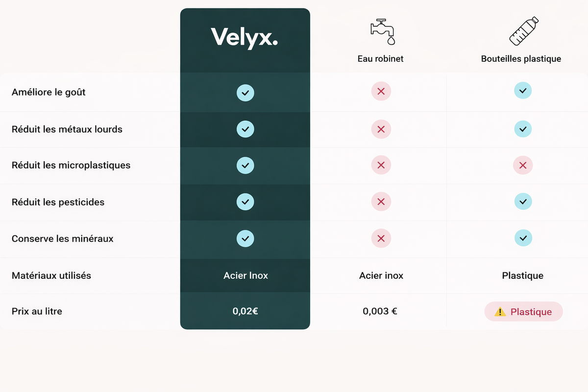This screenshot has width=588, height=392.
Task: Click the Réduit les métaux lourds label
Action: click(67, 129)
